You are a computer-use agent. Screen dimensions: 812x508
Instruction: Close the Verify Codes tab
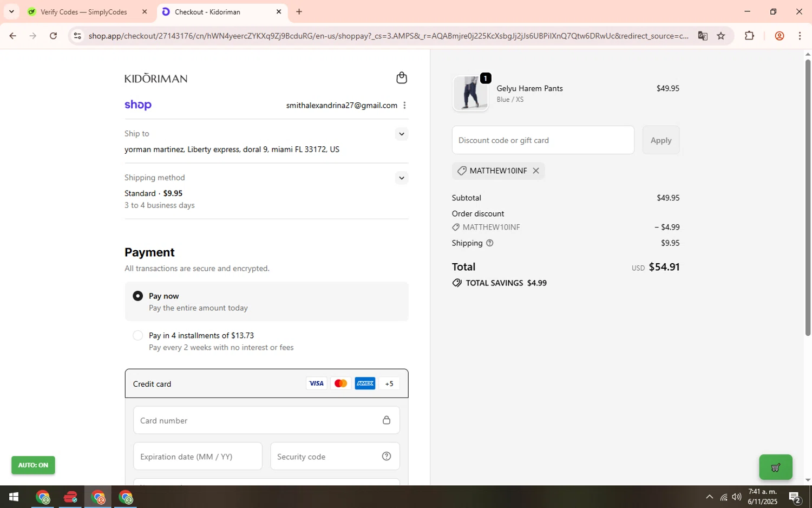point(145,11)
